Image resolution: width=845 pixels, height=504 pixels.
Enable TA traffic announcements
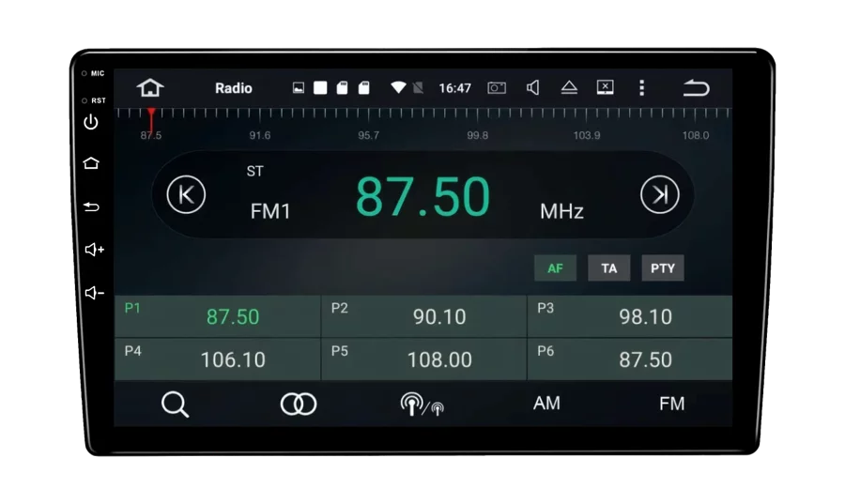click(x=609, y=268)
